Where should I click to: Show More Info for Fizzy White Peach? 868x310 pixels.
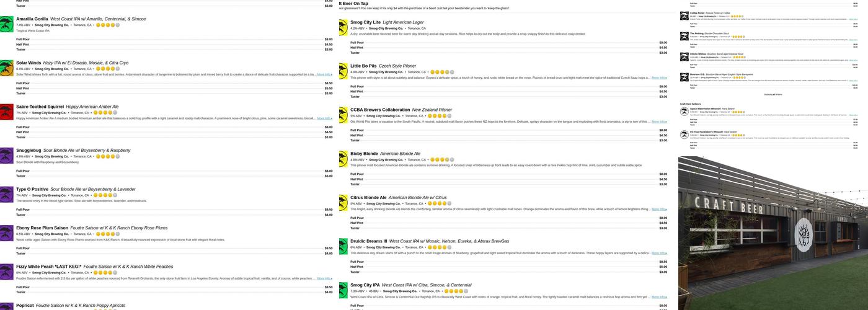pyautogui.click(x=324, y=278)
